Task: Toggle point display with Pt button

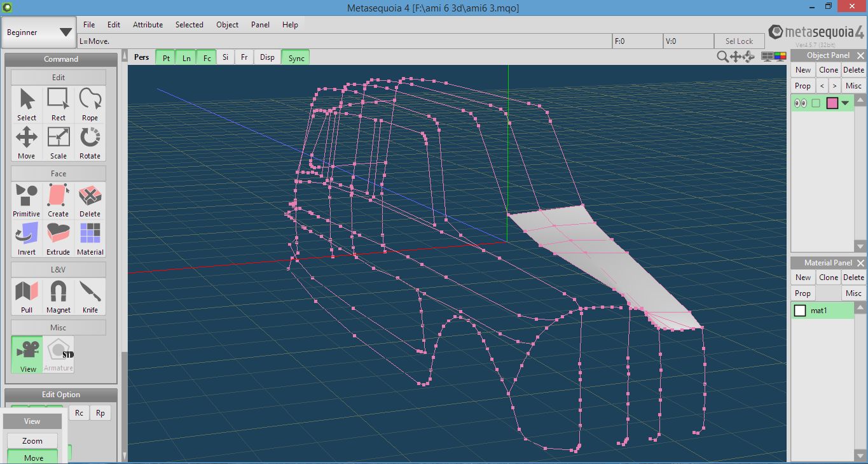Action: click(166, 58)
